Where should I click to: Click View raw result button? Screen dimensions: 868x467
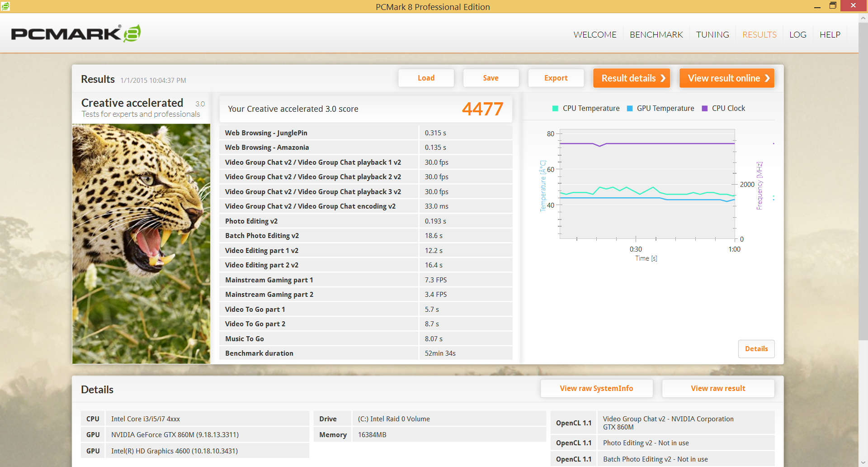pyautogui.click(x=718, y=388)
